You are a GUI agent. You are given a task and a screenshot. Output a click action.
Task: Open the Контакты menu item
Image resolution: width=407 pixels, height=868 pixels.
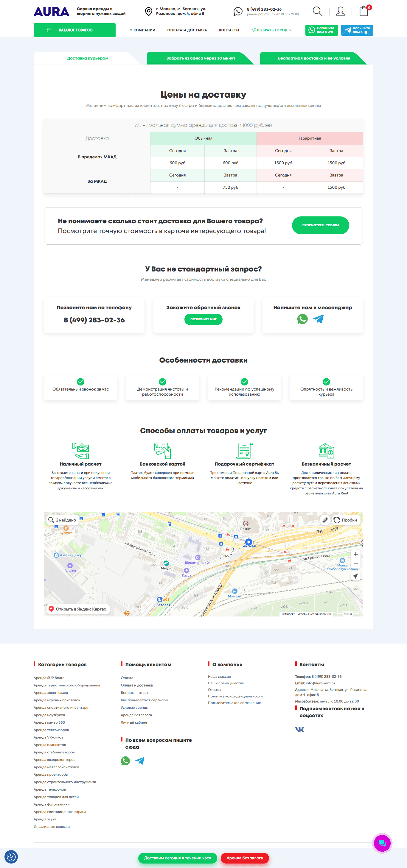click(x=229, y=30)
